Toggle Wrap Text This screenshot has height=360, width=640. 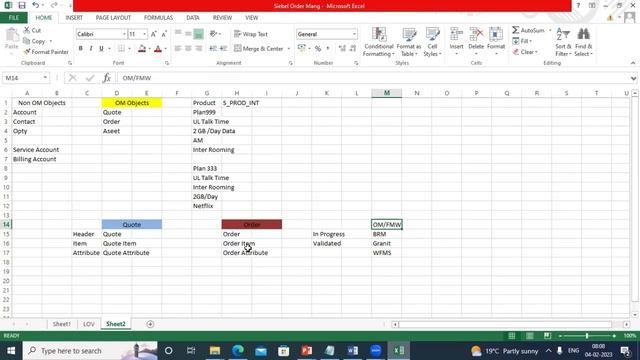[251, 34]
